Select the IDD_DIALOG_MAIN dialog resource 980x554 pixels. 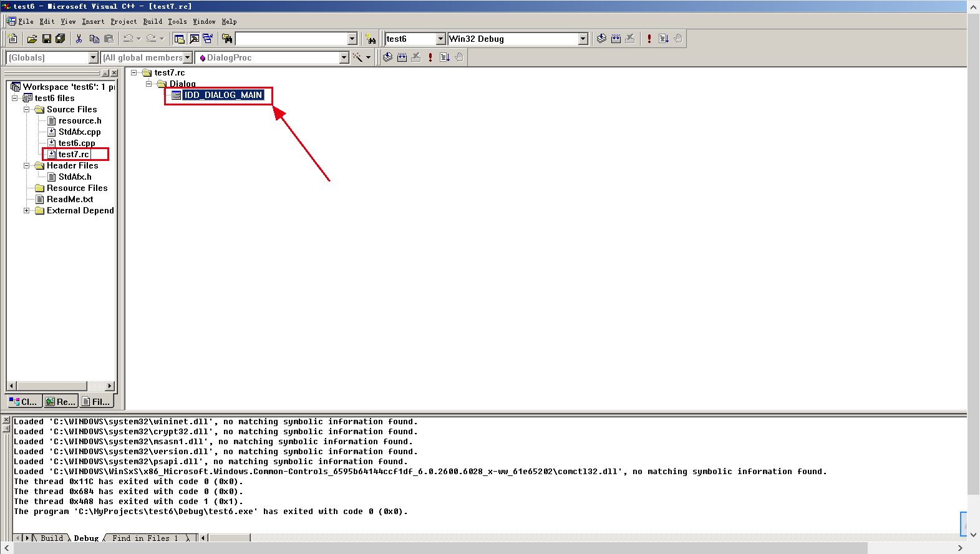coord(223,95)
